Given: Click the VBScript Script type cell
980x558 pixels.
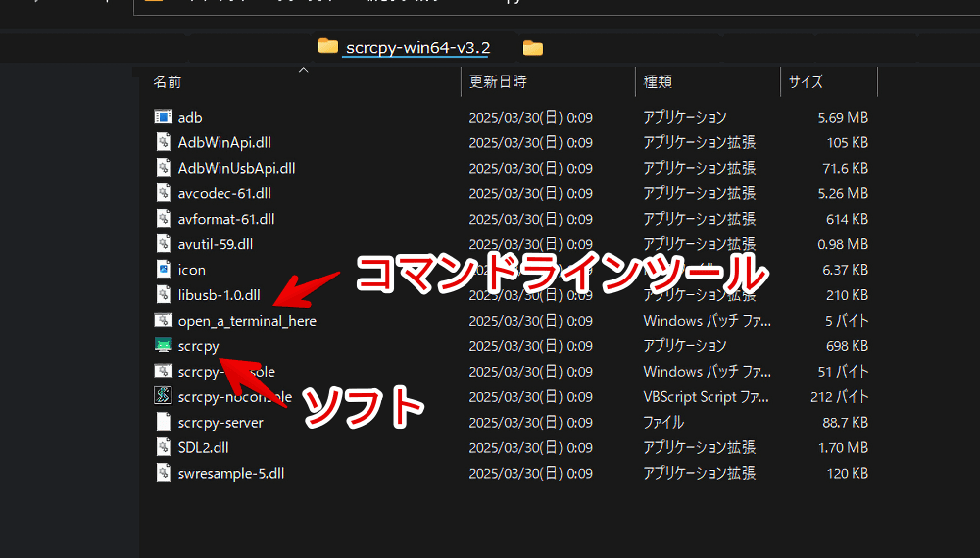Looking at the screenshot, I should (x=706, y=396).
